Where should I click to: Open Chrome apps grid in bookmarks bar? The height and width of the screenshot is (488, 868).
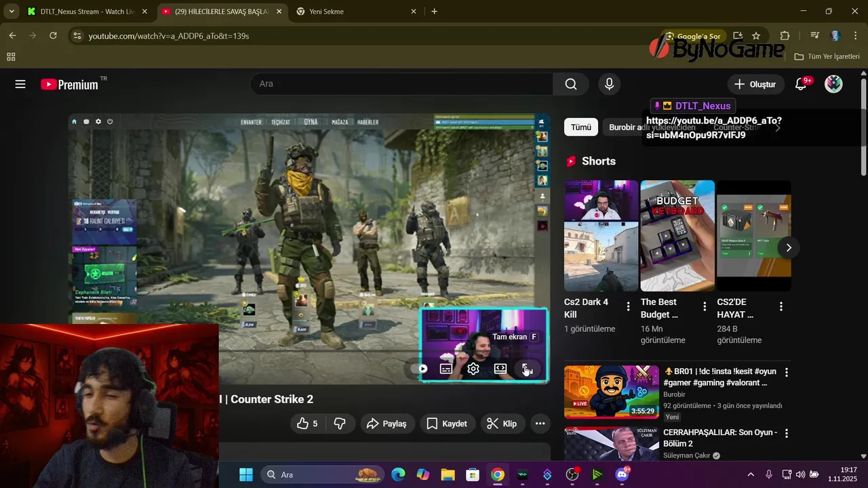11,57
